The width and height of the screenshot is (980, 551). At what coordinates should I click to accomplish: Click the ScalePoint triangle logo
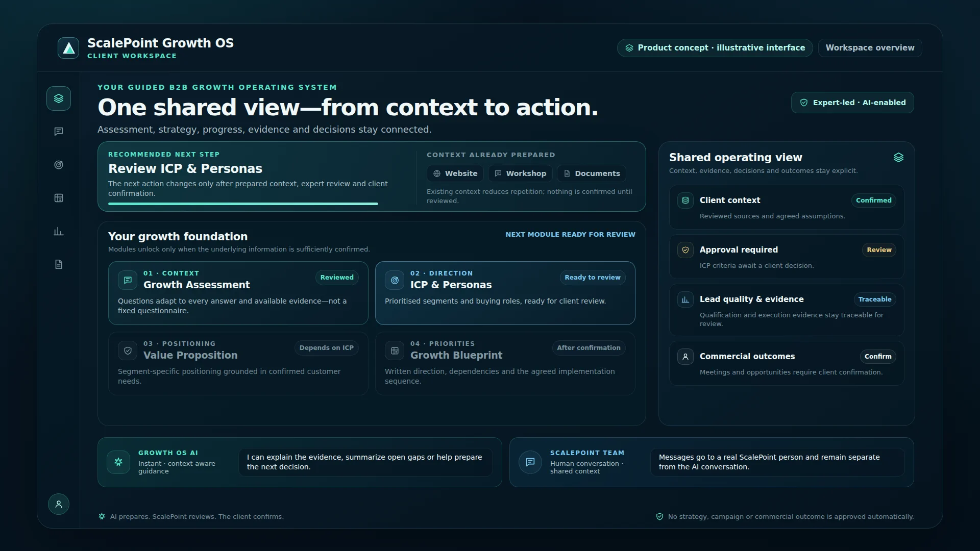click(68, 48)
